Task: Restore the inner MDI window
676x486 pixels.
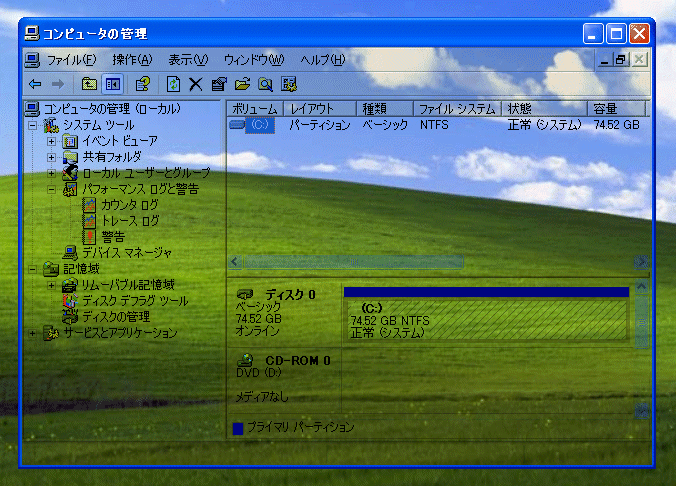Action: coord(621,60)
